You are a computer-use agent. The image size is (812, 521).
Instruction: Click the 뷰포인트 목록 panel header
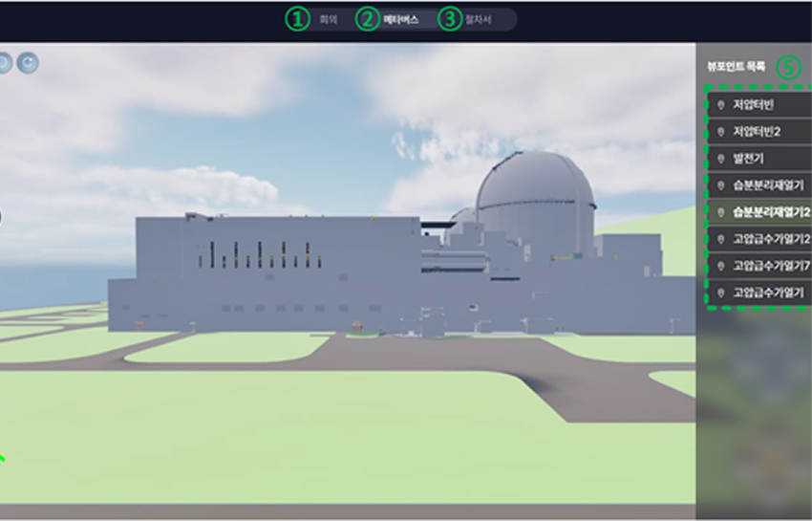coord(736,67)
